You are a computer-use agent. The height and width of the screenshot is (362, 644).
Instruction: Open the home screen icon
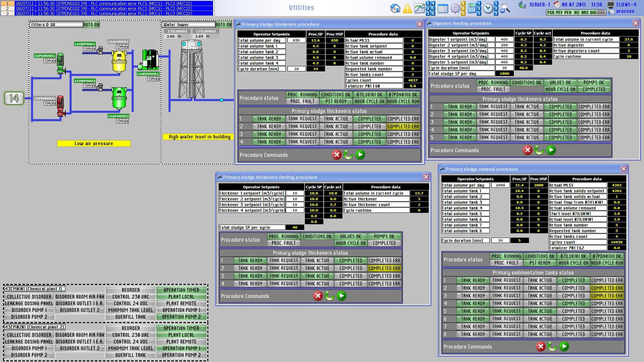click(395, 8)
